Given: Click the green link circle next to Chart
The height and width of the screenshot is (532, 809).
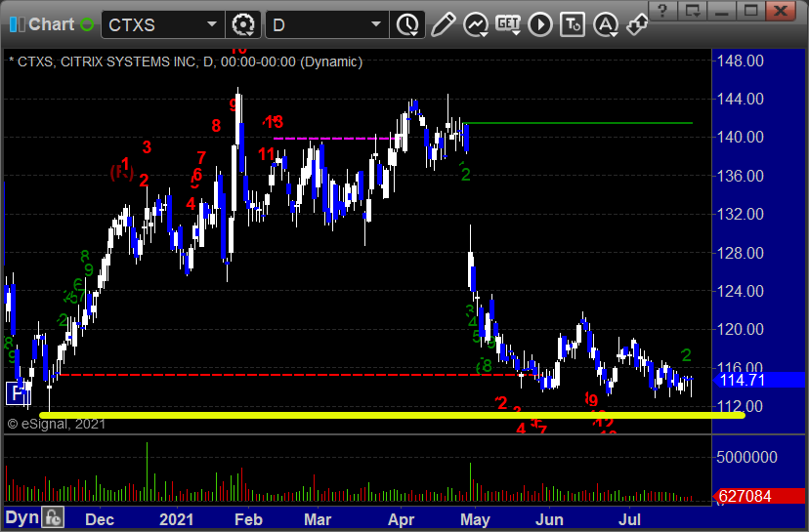Looking at the screenshot, I should (x=87, y=24).
